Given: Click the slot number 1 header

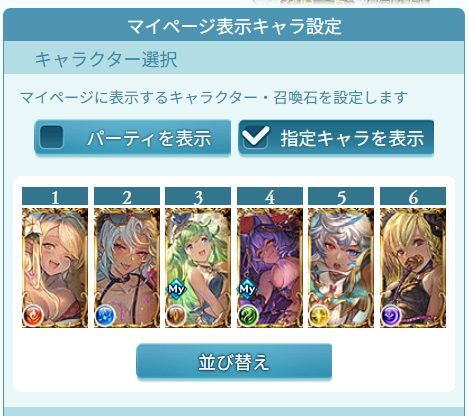Looking at the screenshot, I should (x=55, y=196).
